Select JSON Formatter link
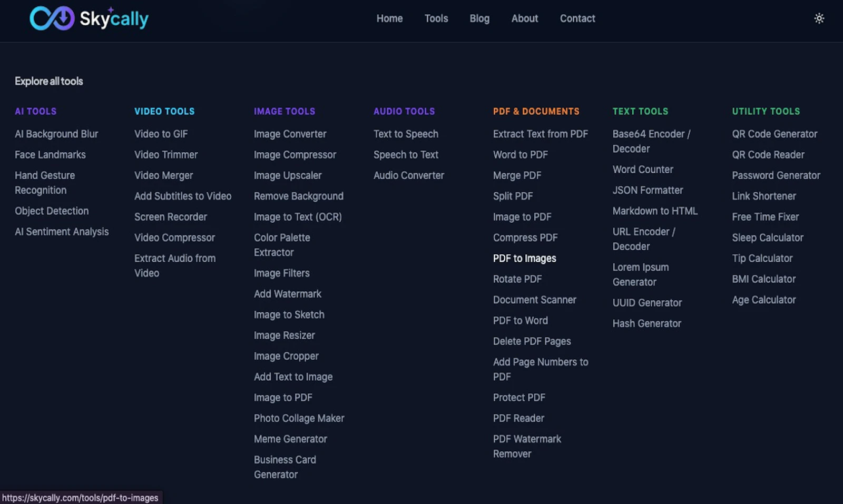This screenshot has width=843, height=504. tap(648, 190)
